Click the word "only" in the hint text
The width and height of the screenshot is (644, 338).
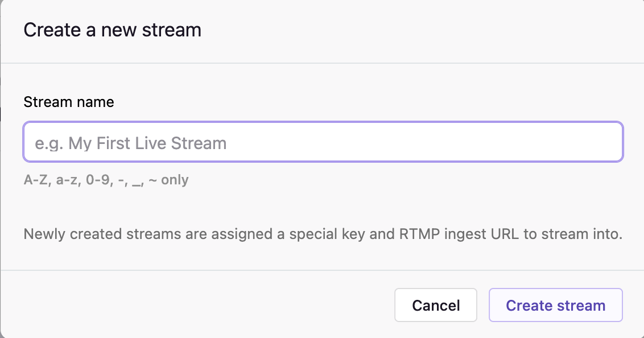[175, 180]
